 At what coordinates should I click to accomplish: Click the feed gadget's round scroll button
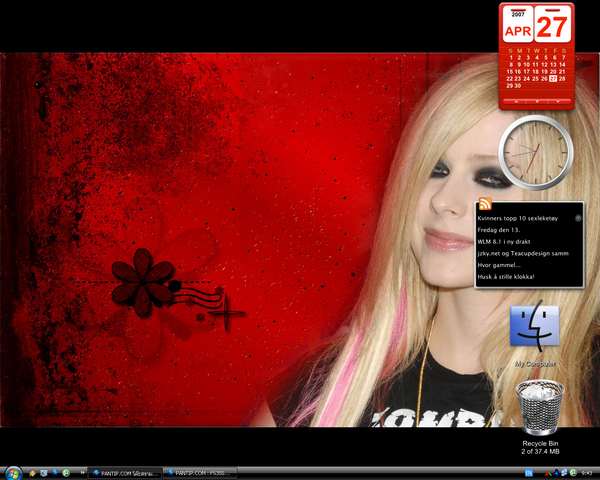(x=578, y=218)
